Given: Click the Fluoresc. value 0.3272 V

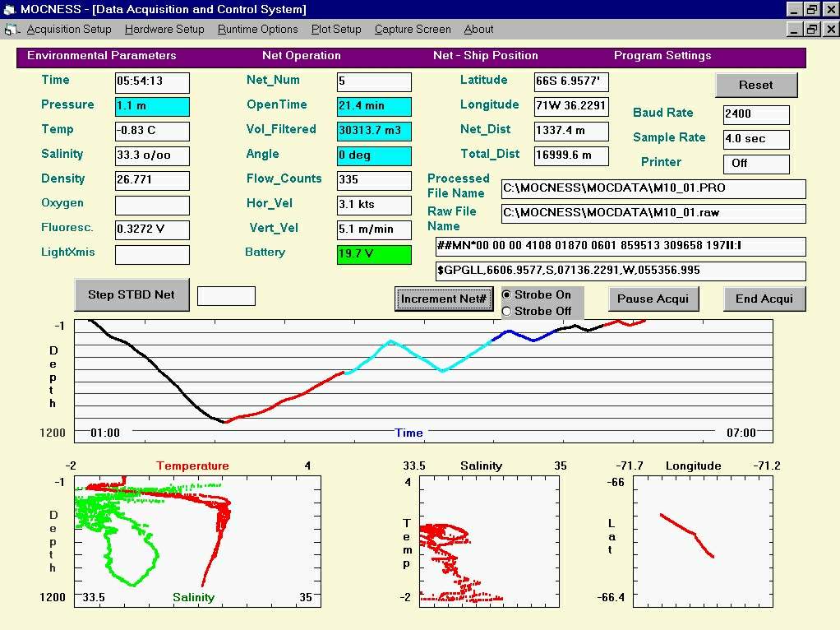Looking at the screenshot, I should click(152, 229).
